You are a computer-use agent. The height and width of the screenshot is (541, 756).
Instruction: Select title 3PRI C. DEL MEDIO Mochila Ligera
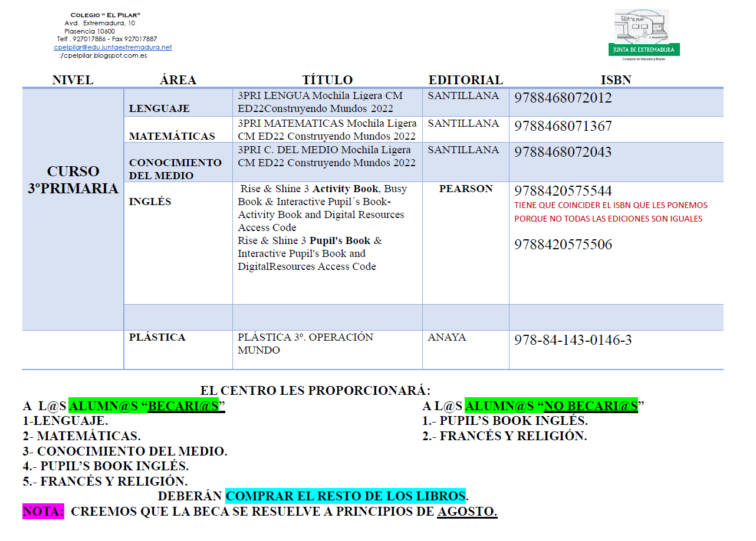point(327,156)
